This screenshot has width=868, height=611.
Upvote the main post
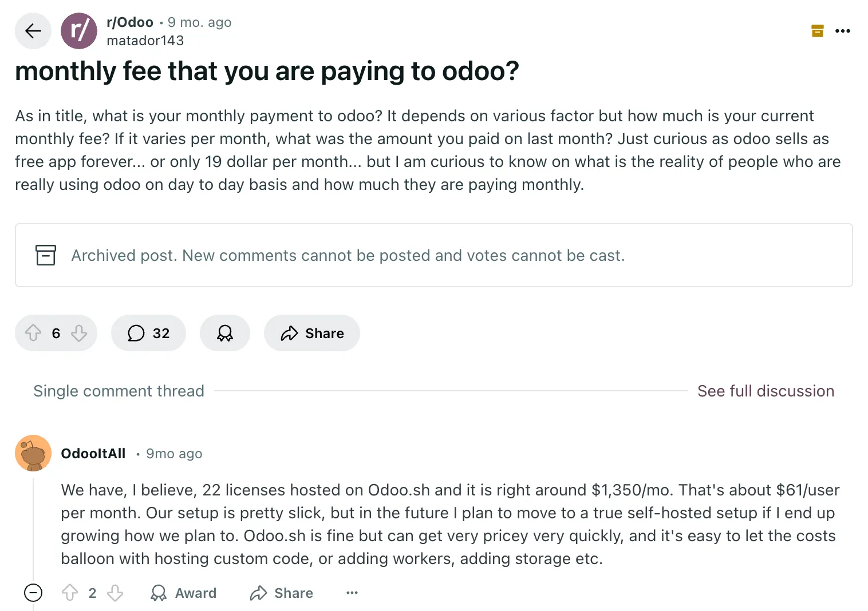[x=33, y=333]
